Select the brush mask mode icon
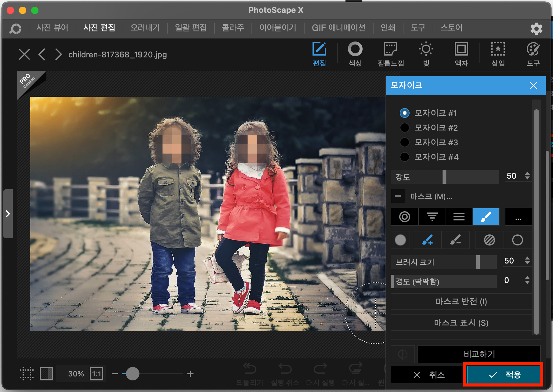Screen dimensions: 553x392 click(x=486, y=217)
